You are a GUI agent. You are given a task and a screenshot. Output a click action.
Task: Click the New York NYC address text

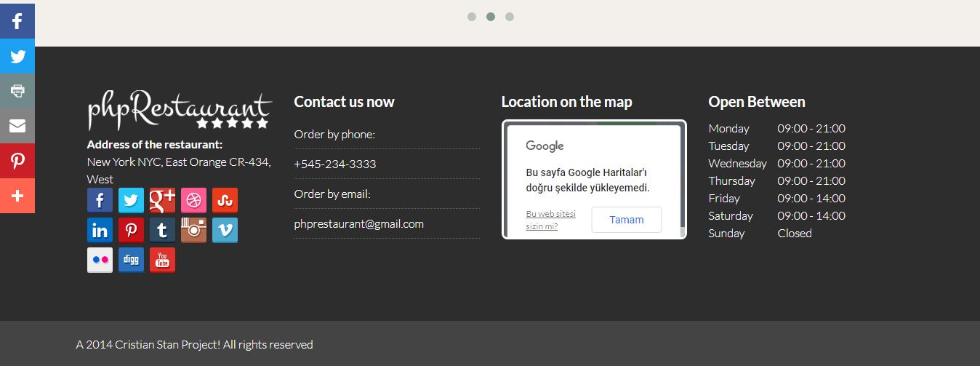click(x=179, y=170)
